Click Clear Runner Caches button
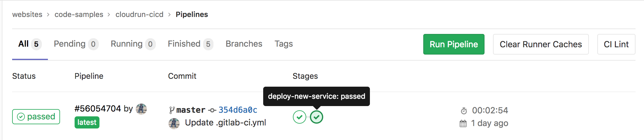The image size is (644, 140). click(541, 44)
